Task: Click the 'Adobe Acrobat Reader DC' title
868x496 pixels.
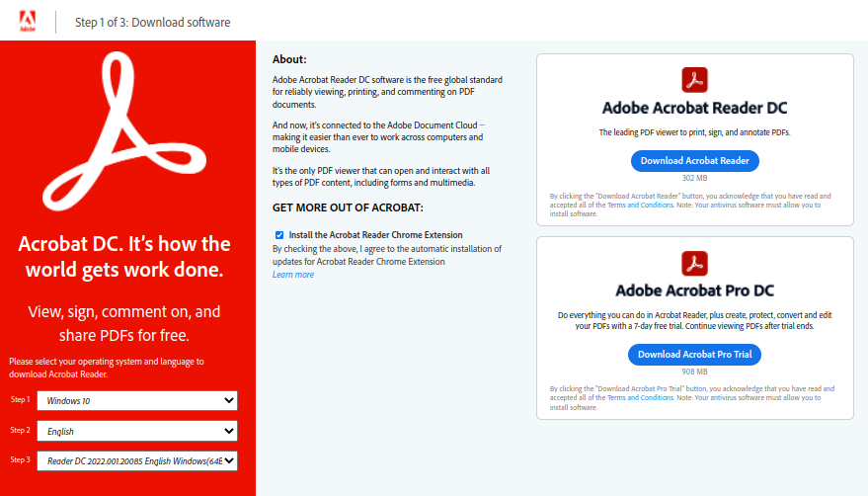Action: 695,108
